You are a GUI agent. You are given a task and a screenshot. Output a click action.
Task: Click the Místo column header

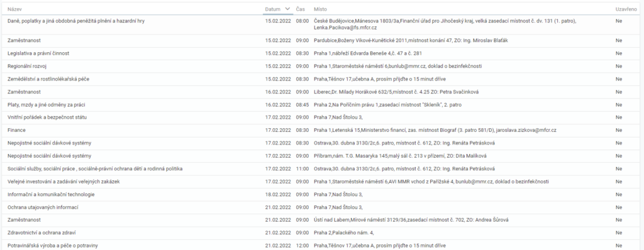click(320, 9)
